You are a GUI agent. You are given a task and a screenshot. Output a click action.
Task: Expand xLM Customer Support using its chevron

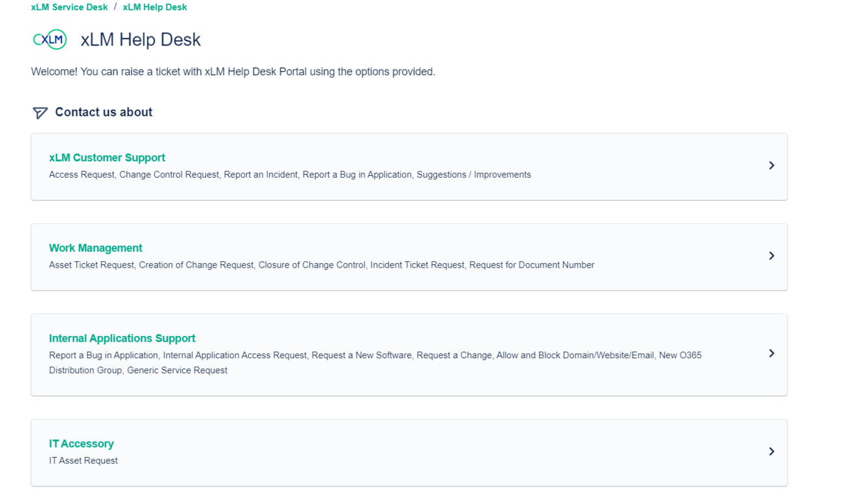pos(772,165)
